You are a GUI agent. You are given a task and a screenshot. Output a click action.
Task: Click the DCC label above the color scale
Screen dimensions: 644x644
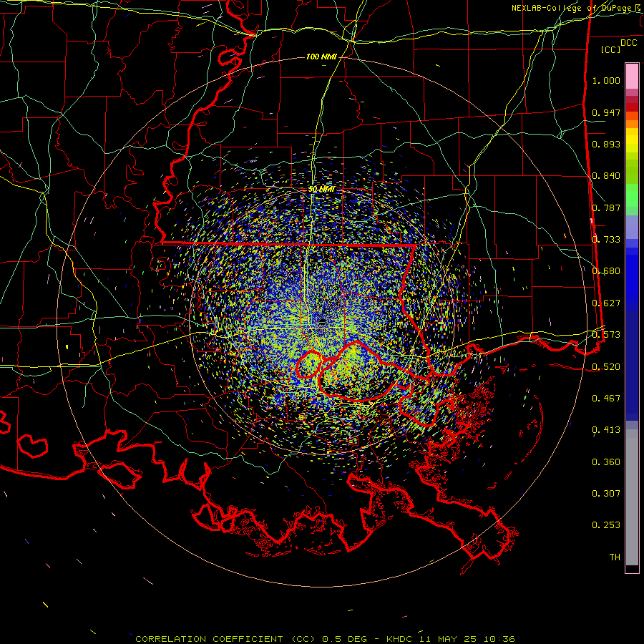point(628,43)
